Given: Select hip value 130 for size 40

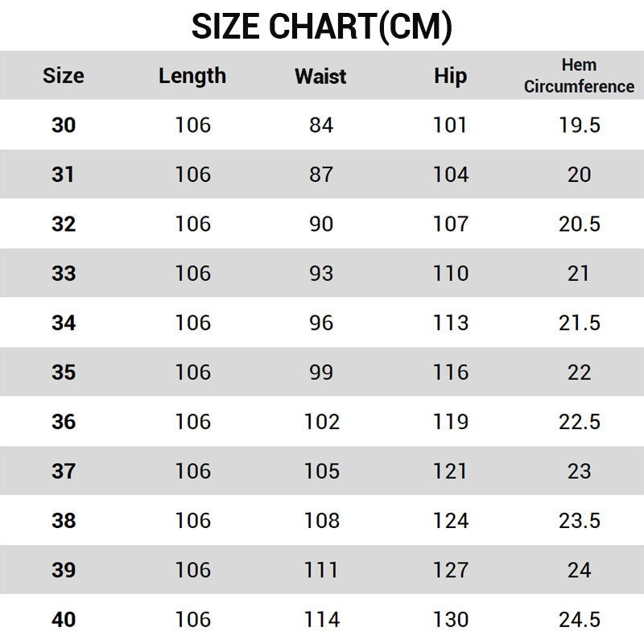Looking at the screenshot, I should pyautogui.click(x=450, y=620).
